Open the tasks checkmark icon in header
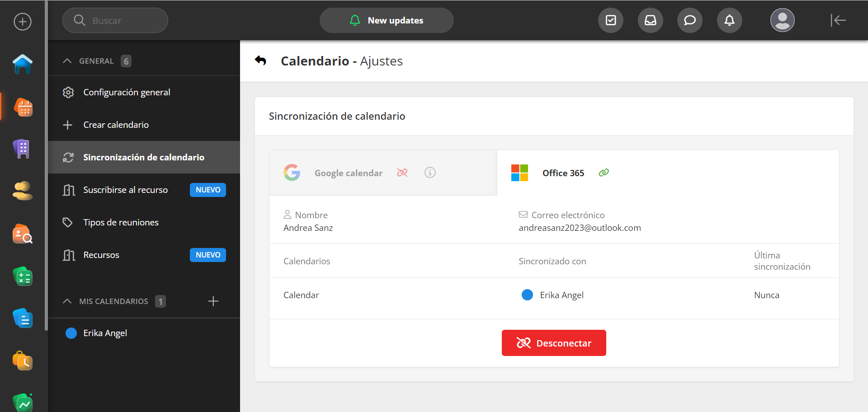Screen dimensions: 868x412 click(x=611, y=20)
